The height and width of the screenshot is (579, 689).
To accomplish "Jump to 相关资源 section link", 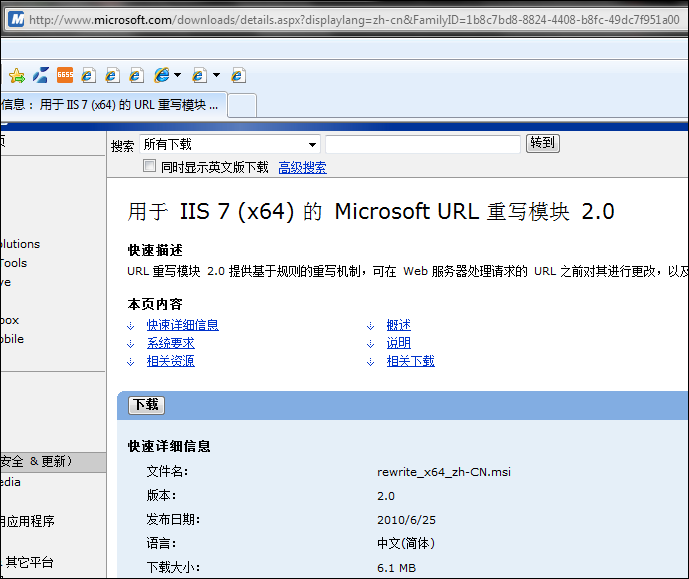I will coord(170,361).
